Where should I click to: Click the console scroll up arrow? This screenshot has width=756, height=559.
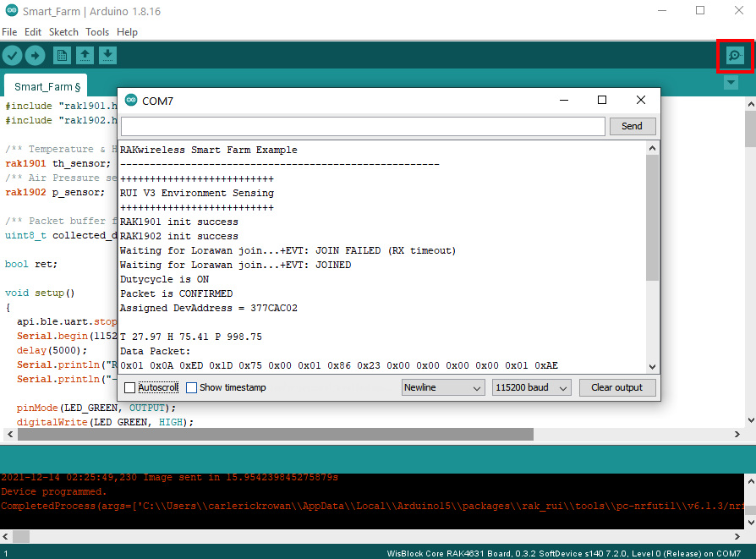click(751, 481)
